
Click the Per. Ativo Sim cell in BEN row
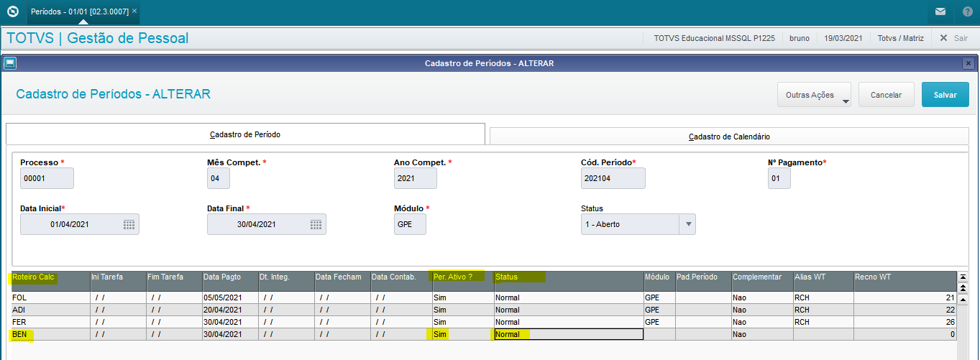[x=462, y=334]
